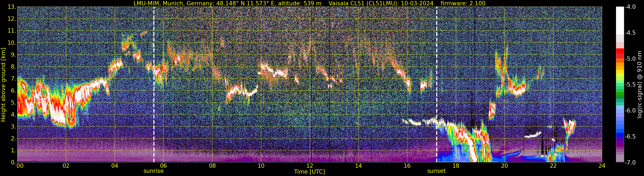The width and height of the screenshot is (644, 176).
Task: Click height axis tick label 11.
Action: [x=11, y=31]
